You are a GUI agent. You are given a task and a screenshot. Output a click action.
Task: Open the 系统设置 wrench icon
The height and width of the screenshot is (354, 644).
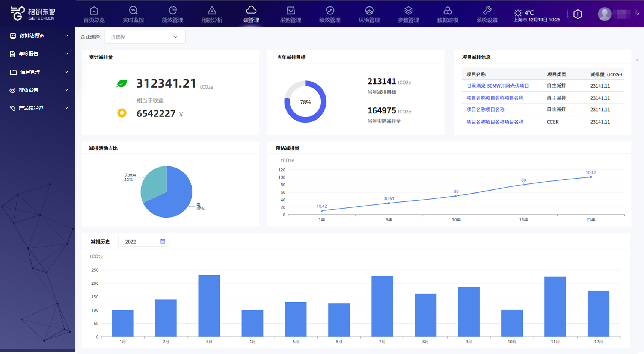click(487, 11)
